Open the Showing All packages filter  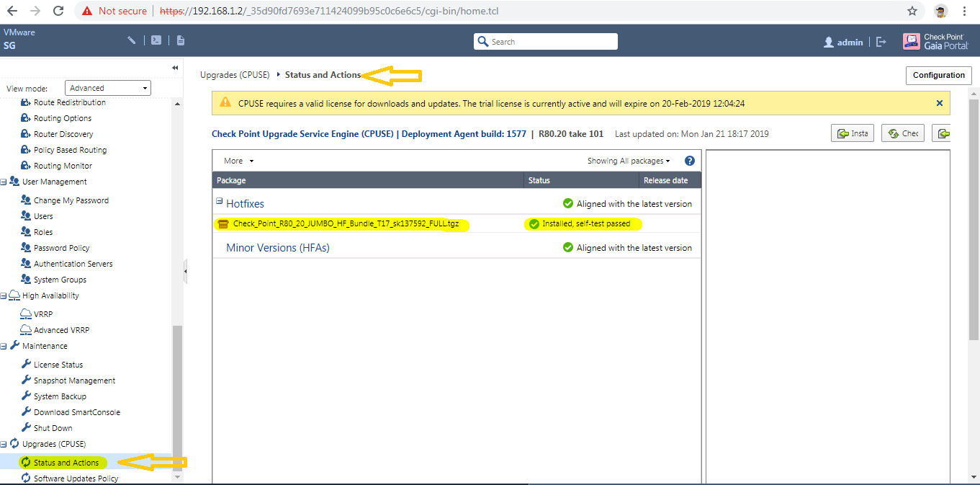[x=629, y=161]
